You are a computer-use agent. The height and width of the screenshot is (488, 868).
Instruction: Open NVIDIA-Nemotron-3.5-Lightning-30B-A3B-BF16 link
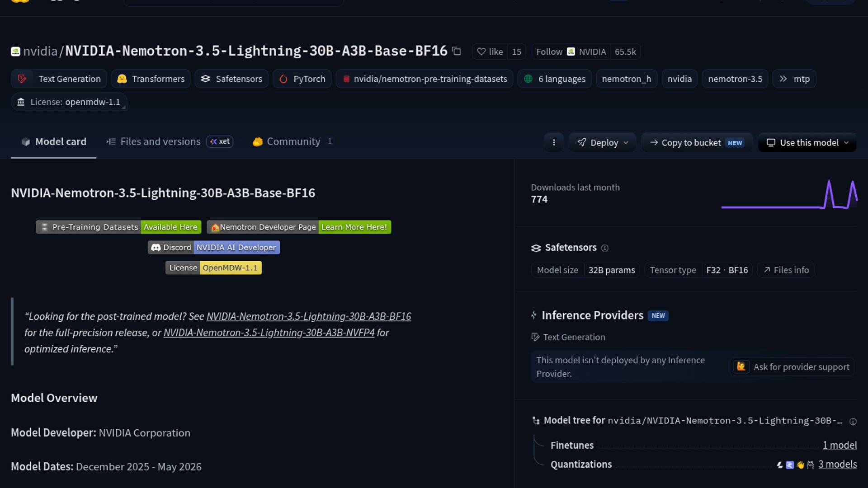(309, 316)
